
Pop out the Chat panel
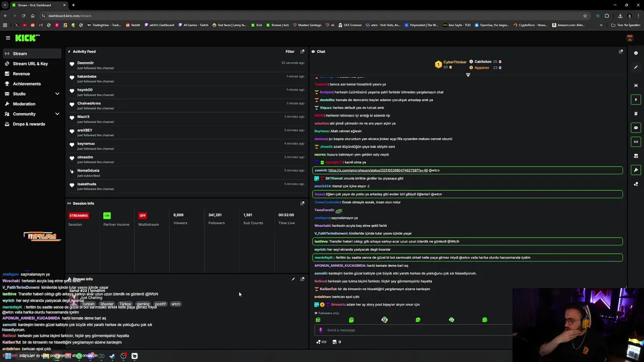(x=621, y=51)
